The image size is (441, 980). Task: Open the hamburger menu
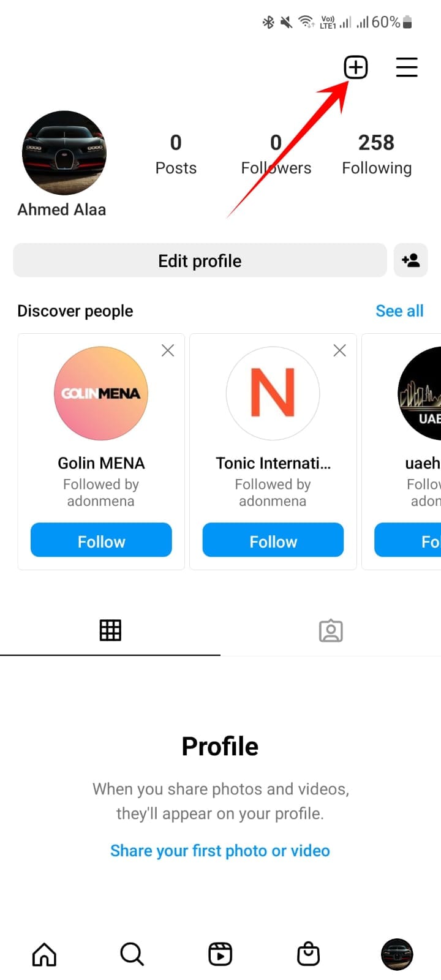tap(407, 67)
